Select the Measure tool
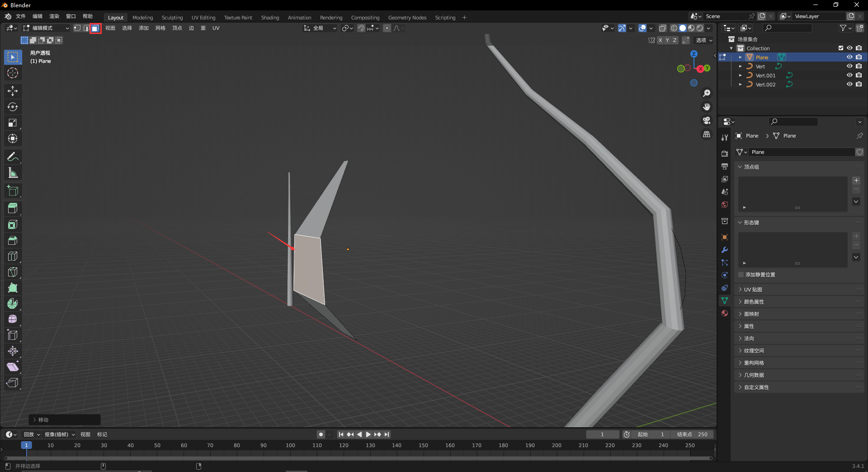868x472 pixels. (13, 173)
